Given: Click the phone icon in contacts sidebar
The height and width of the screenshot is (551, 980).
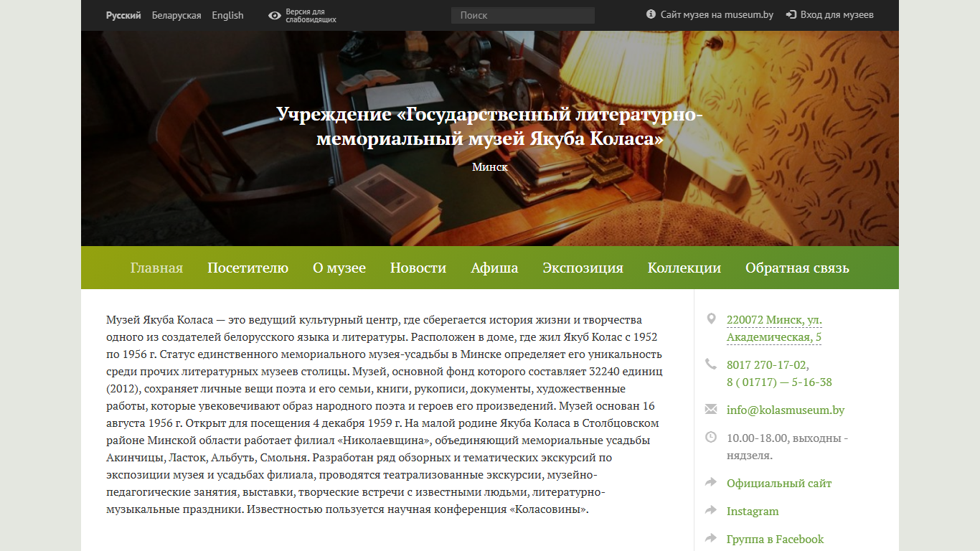Looking at the screenshot, I should tap(711, 364).
